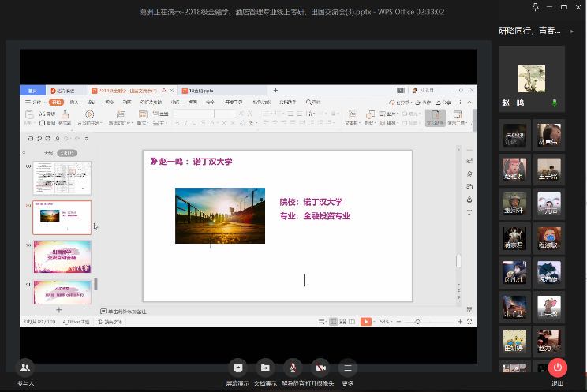Viewport: 587px width, 392px height.
Task: Select the highlighted 开始 ribbon tab
Action: (x=57, y=102)
